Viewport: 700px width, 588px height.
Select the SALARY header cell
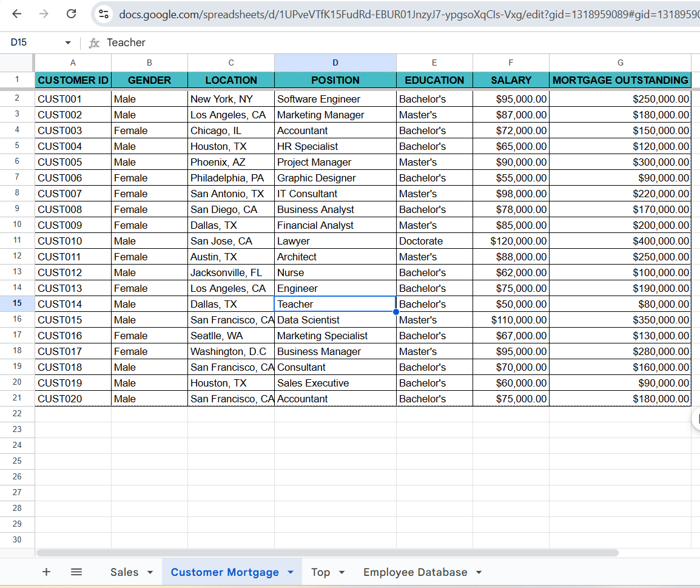pos(511,80)
